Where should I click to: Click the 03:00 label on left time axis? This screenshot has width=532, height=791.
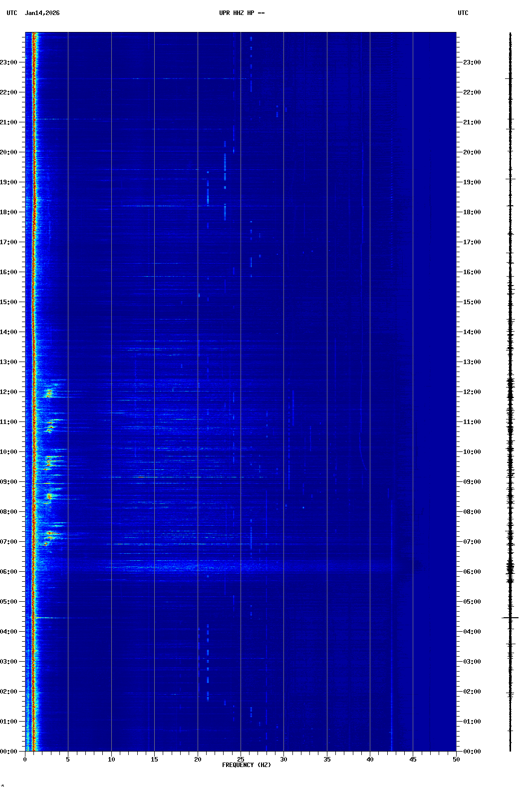point(9,662)
